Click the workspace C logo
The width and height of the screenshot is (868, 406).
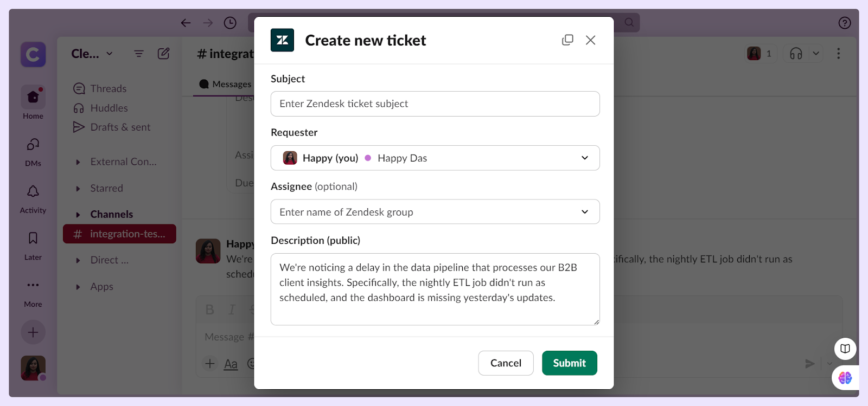coord(33,54)
